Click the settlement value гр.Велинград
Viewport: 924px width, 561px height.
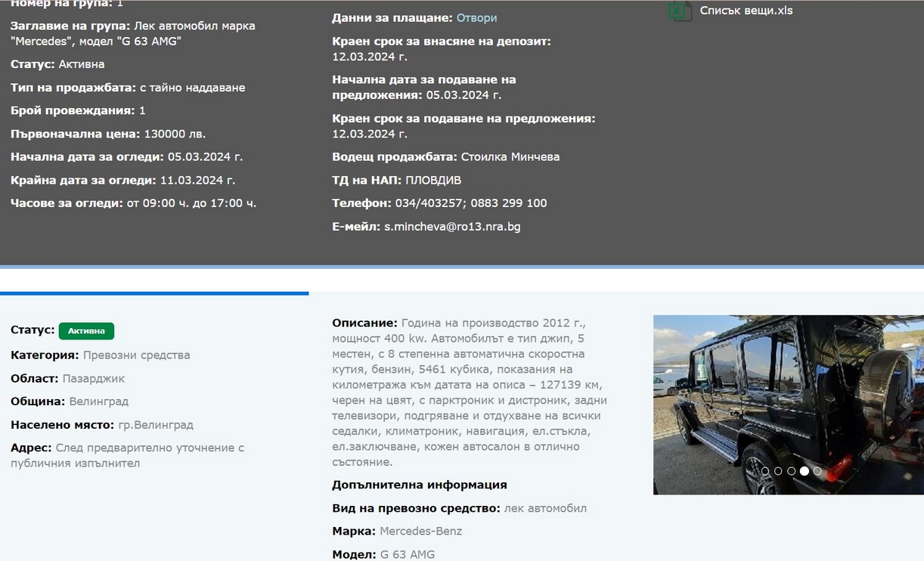tap(156, 425)
